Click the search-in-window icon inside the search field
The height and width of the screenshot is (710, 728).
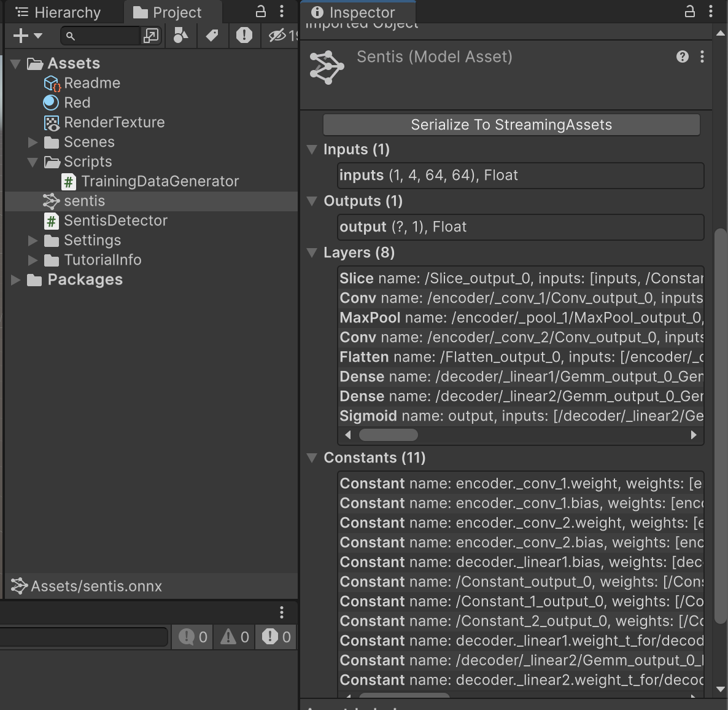click(x=151, y=36)
